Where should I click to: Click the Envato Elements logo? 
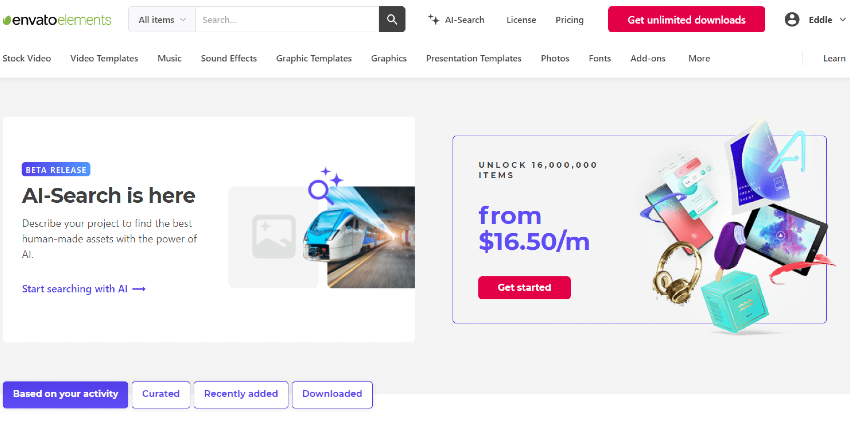(x=57, y=19)
